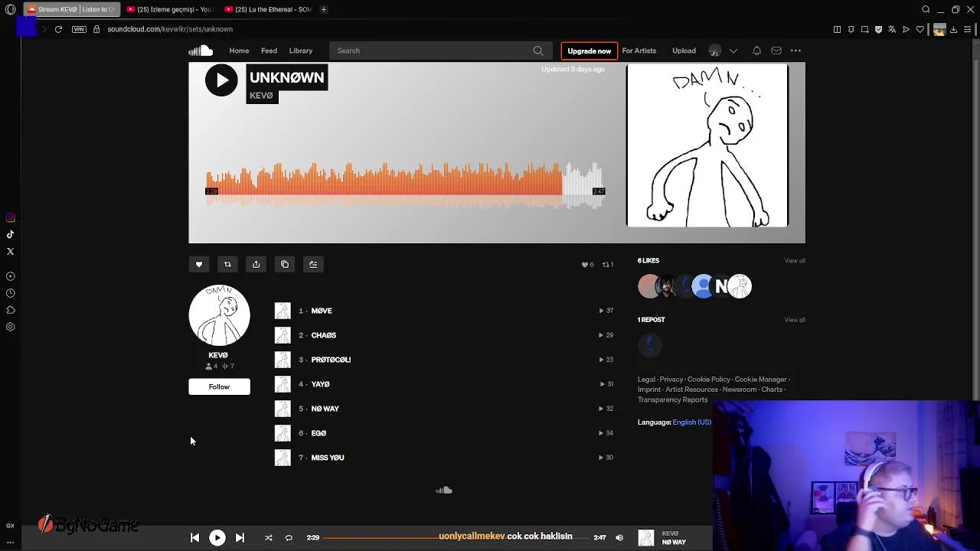Switch to the İzleme geçmişi YouTube tab
This screenshot has height=551, width=980.
point(170,9)
